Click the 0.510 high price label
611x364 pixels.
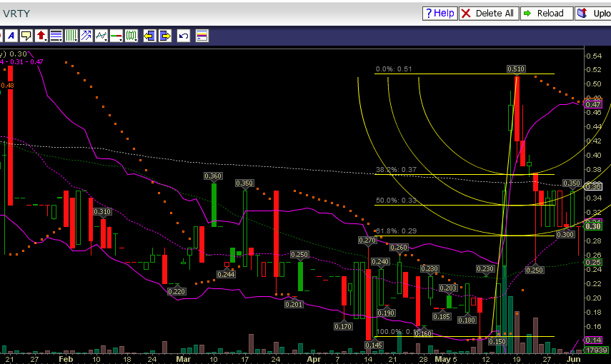click(516, 69)
